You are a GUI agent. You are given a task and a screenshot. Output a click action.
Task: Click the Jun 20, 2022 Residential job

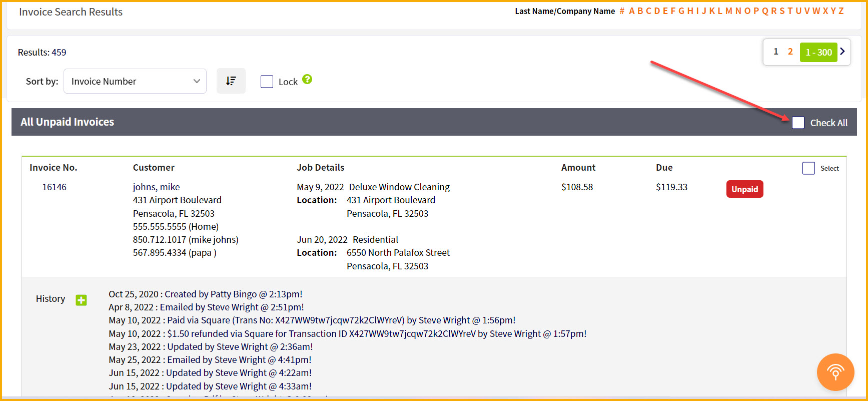[x=348, y=239]
